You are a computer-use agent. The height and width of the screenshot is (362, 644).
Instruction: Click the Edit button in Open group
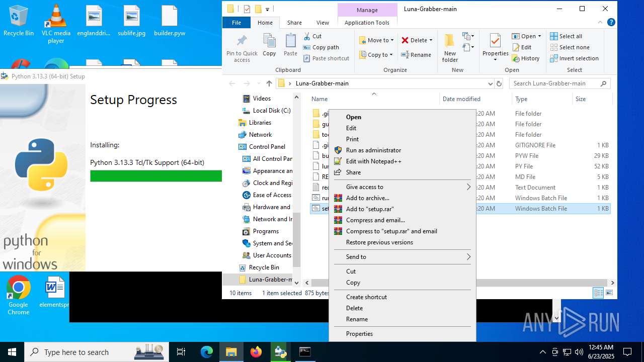point(522,47)
